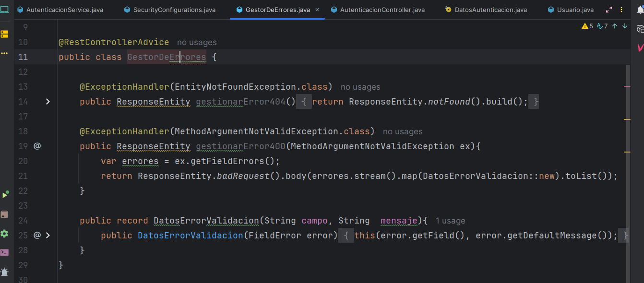The width and height of the screenshot is (644, 283).
Task: Click 'DatosErrorValidacion::new' method reference
Action: (x=489, y=176)
